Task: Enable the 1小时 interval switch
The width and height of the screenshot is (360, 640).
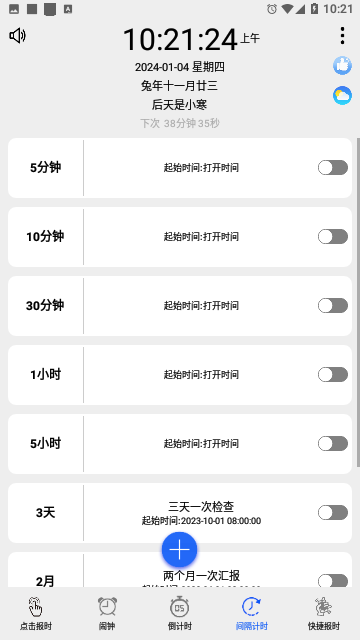Action: [x=333, y=375]
